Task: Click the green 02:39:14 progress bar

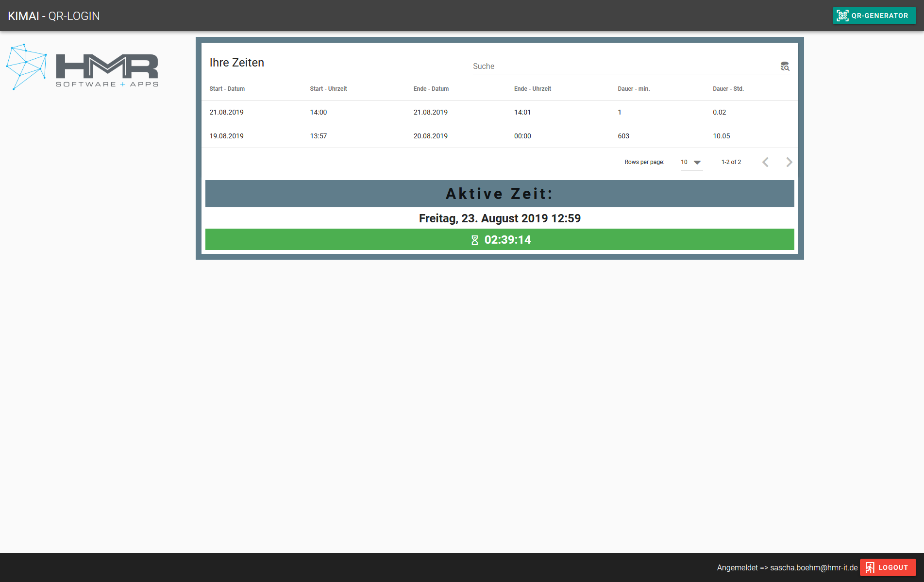Action: [500, 239]
